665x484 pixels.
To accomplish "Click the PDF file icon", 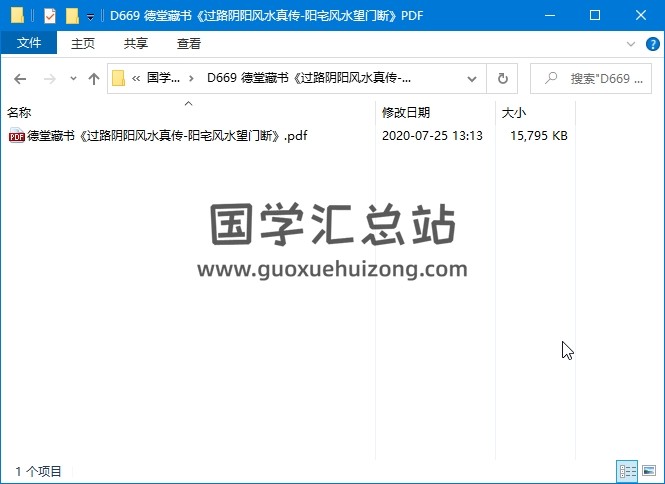I will click(17, 135).
